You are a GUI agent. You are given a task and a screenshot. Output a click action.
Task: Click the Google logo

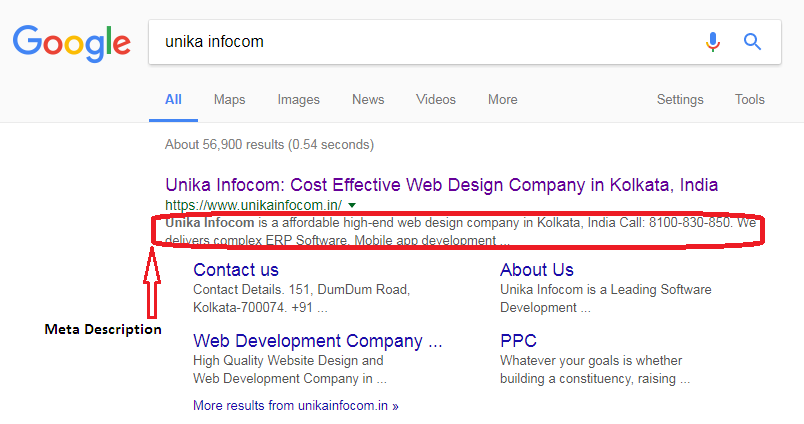[x=72, y=43]
